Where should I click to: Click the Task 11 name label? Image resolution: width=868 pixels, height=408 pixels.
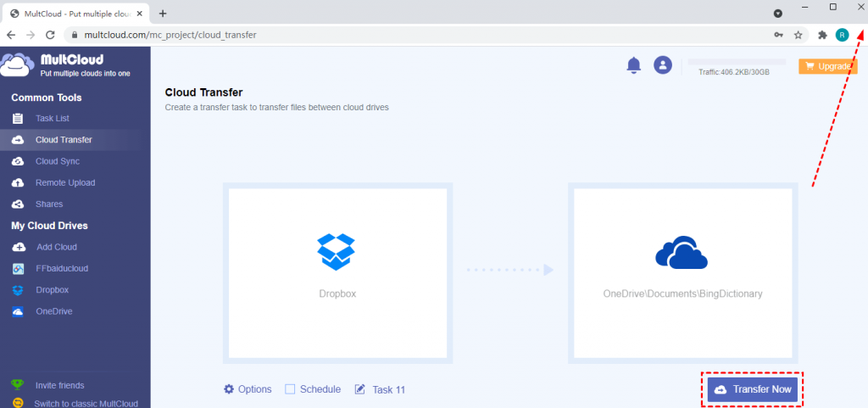[x=388, y=389]
